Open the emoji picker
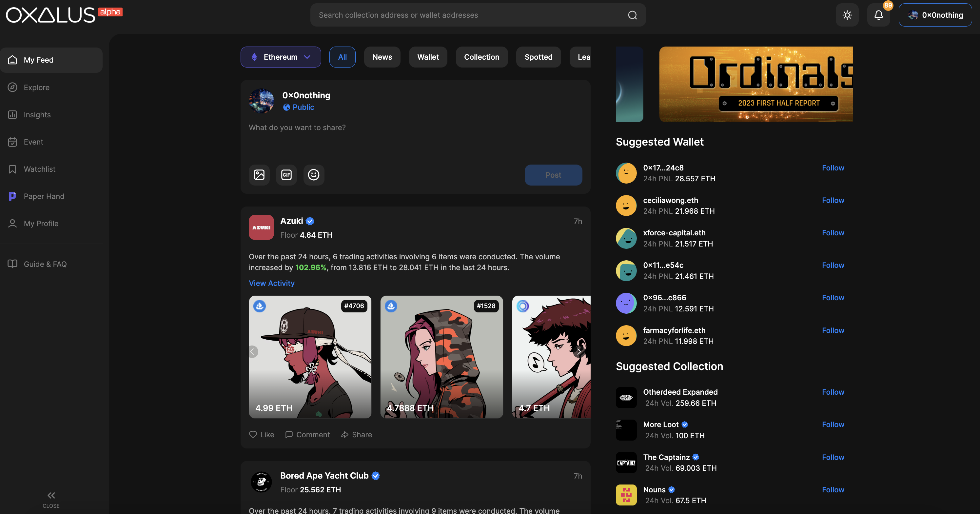The width and height of the screenshot is (980, 514). (313, 175)
